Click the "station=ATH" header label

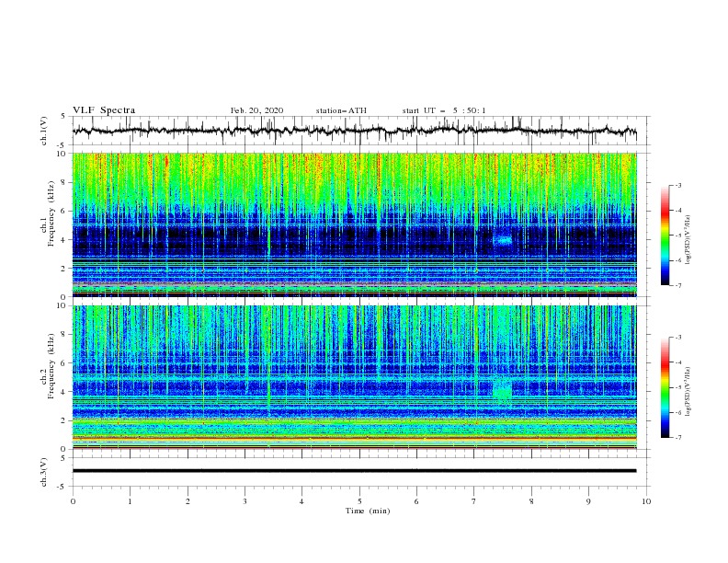341,110
